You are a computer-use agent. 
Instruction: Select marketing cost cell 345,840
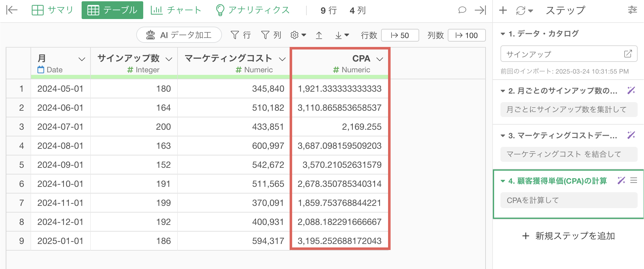(x=234, y=89)
